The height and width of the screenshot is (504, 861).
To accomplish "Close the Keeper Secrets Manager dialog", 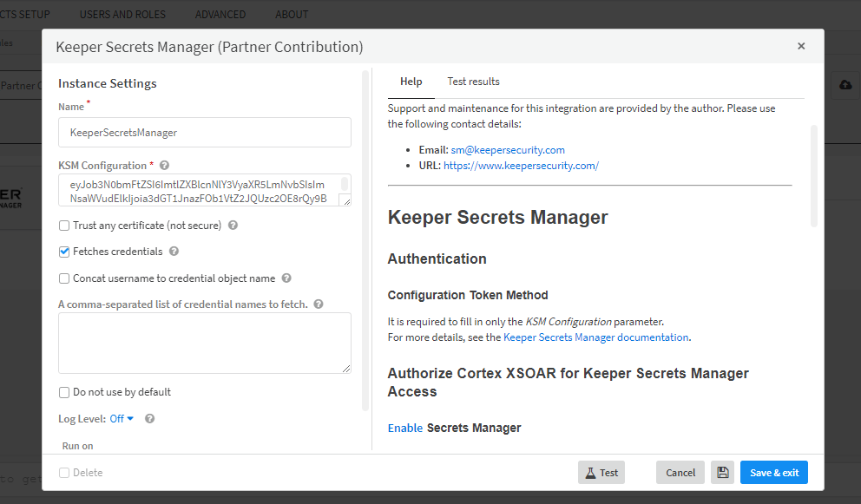I will point(800,46).
